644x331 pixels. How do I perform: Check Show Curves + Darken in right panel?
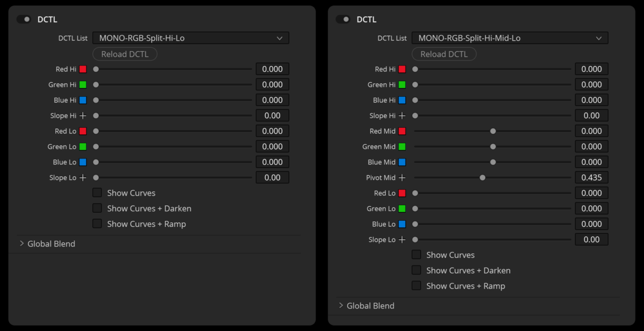[416, 270]
